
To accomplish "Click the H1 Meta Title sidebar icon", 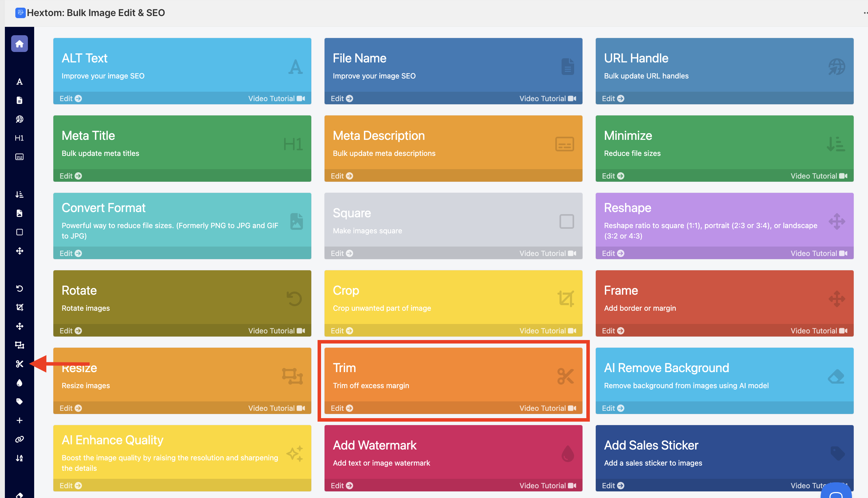I will tap(20, 138).
